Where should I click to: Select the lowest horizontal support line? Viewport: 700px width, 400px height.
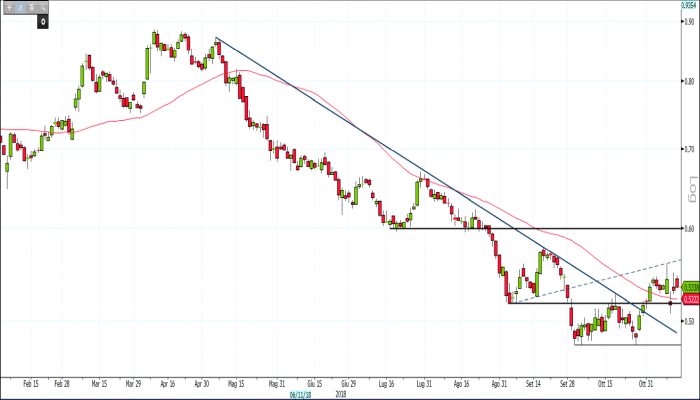630,345
